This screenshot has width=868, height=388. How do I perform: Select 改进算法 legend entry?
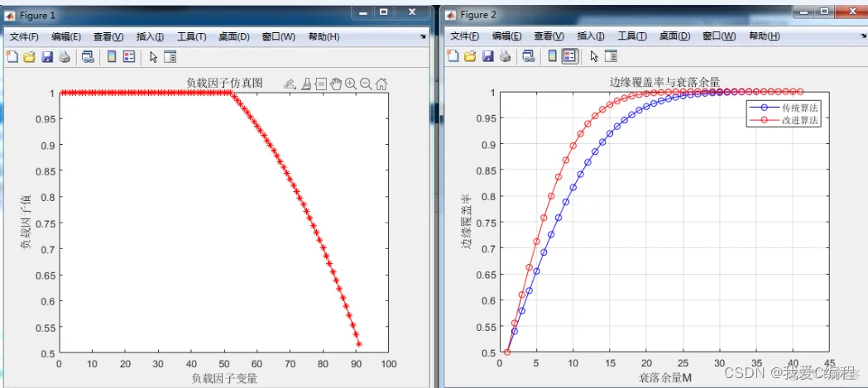click(x=784, y=120)
